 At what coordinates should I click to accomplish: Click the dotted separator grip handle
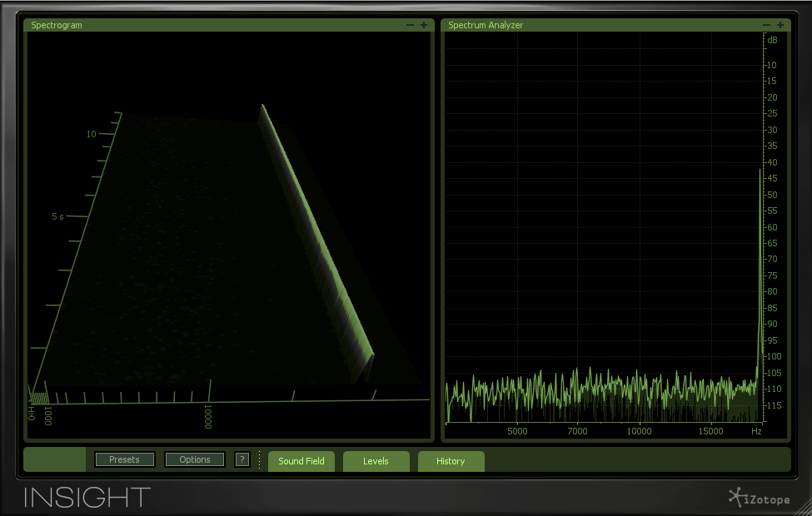coord(260,459)
